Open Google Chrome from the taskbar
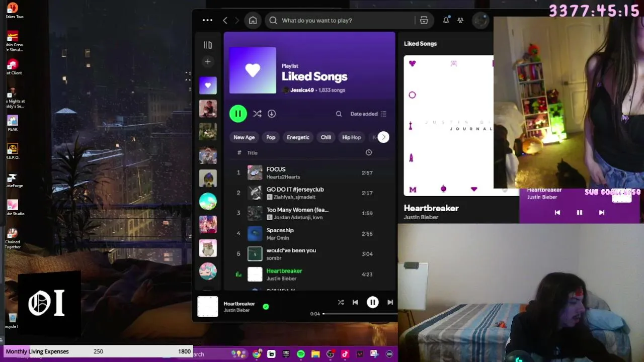The image size is (644, 362). 257,354
